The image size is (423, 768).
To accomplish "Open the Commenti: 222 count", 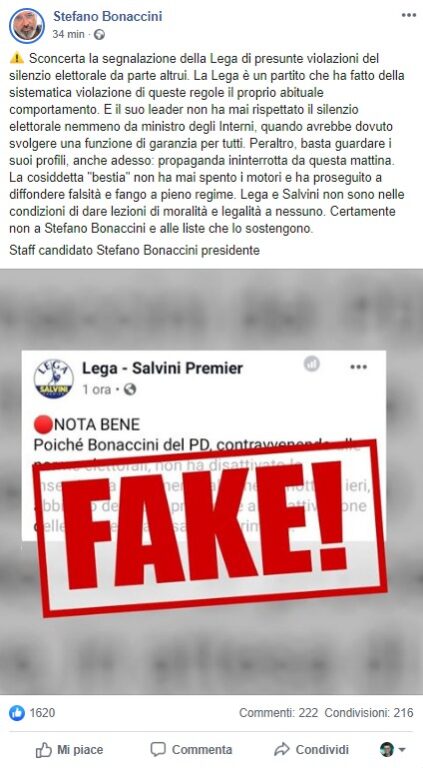I will (x=278, y=713).
